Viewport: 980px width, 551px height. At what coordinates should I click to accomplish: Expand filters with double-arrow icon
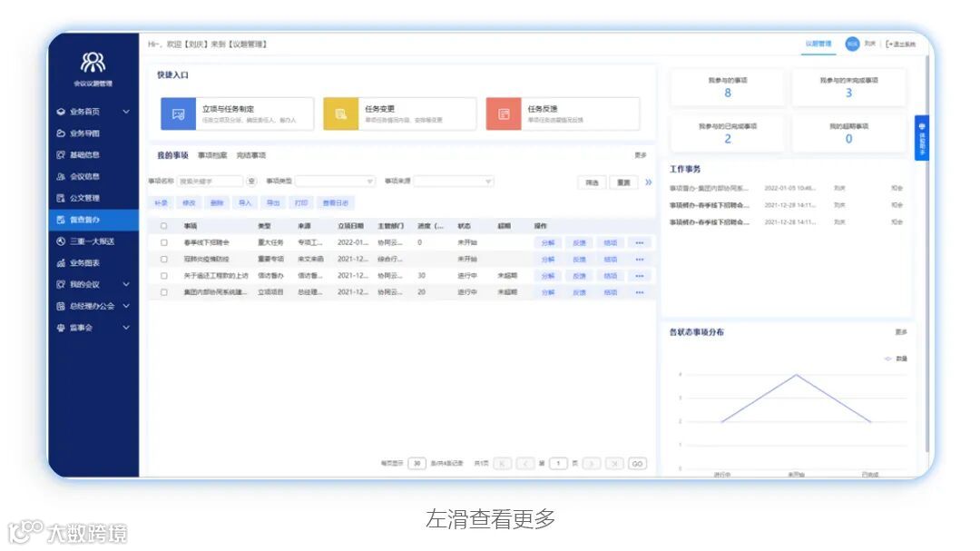pyautogui.click(x=648, y=182)
